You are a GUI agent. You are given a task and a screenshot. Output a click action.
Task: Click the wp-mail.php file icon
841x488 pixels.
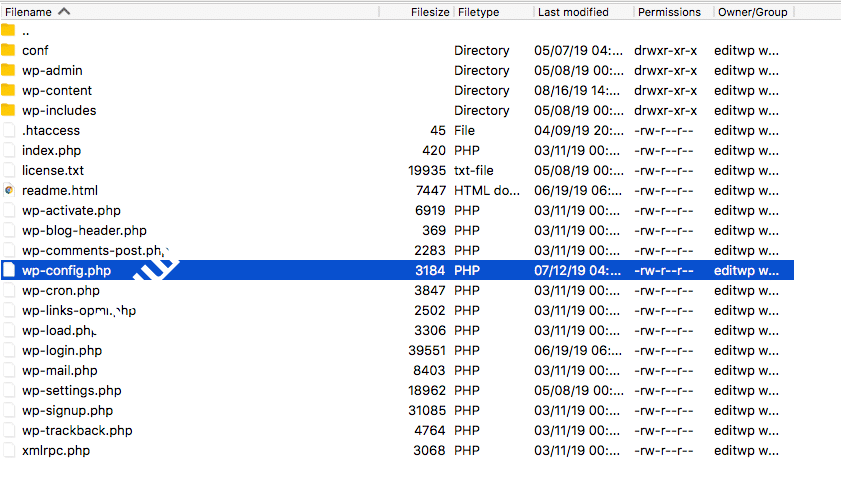[9, 371]
